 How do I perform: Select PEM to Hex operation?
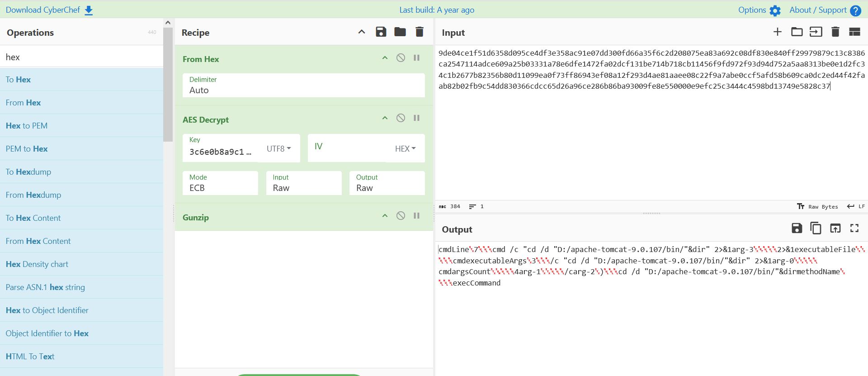(81, 149)
